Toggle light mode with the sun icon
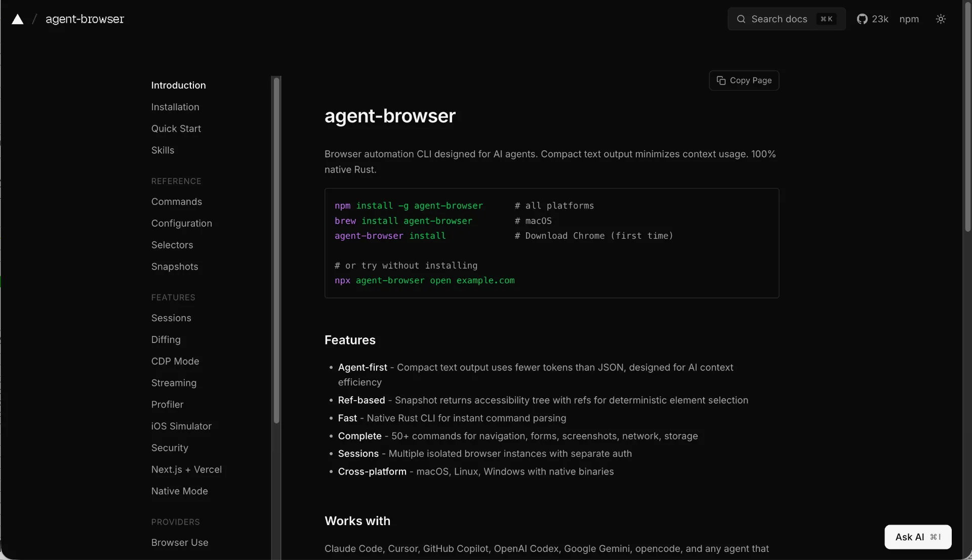This screenshot has height=560, width=972. pos(942,19)
